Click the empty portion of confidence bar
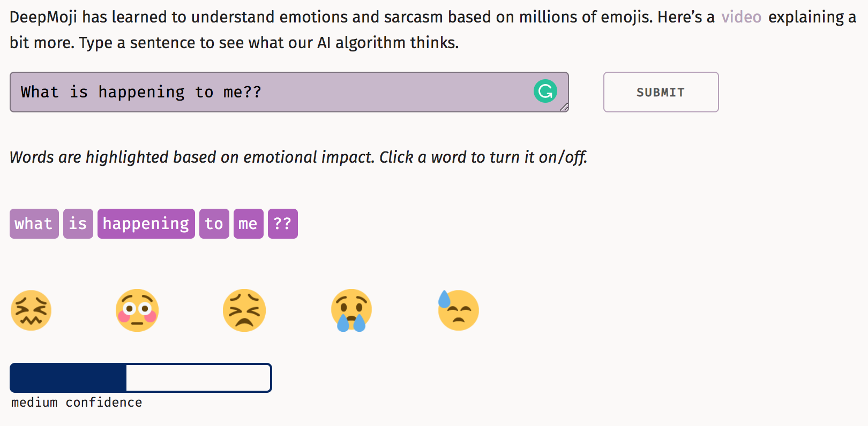 pyautogui.click(x=198, y=378)
